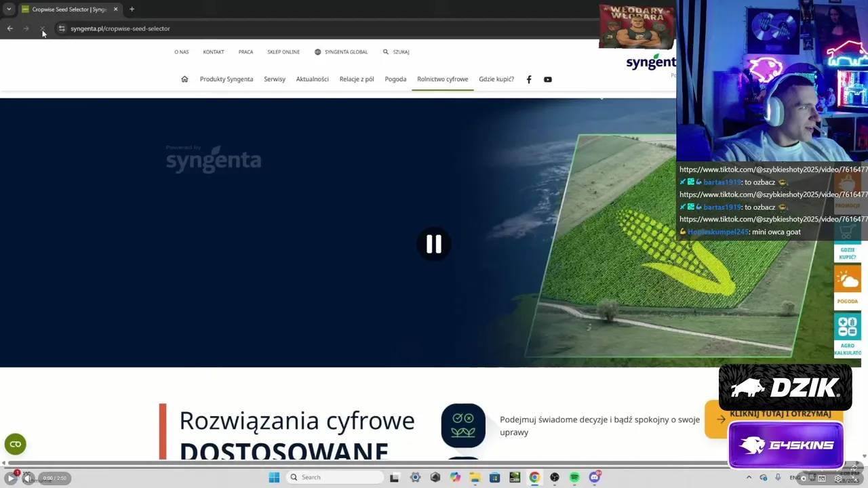The width and height of the screenshot is (868, 488).
Task: Click the Wlodary overlay image at top
Action: 636,27
